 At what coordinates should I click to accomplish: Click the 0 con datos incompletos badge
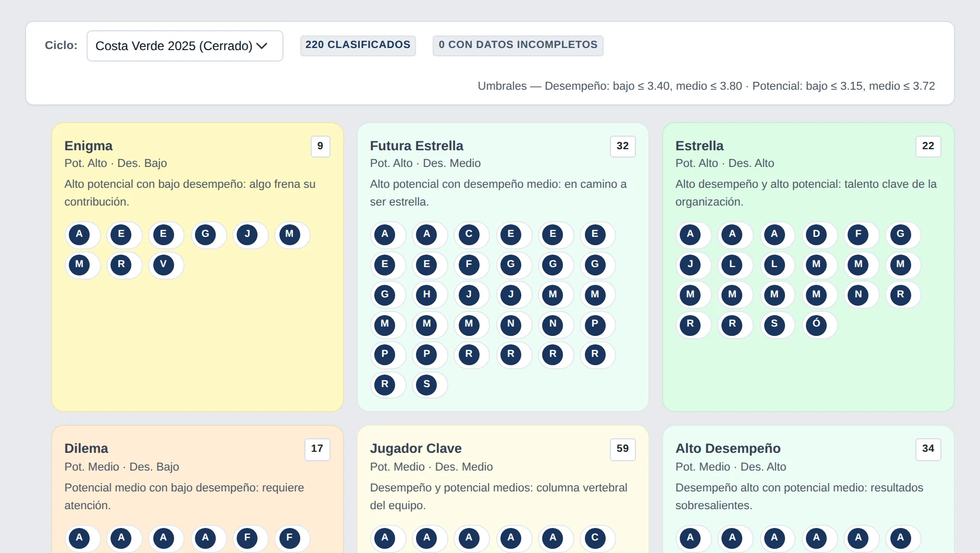coord(518,45)
